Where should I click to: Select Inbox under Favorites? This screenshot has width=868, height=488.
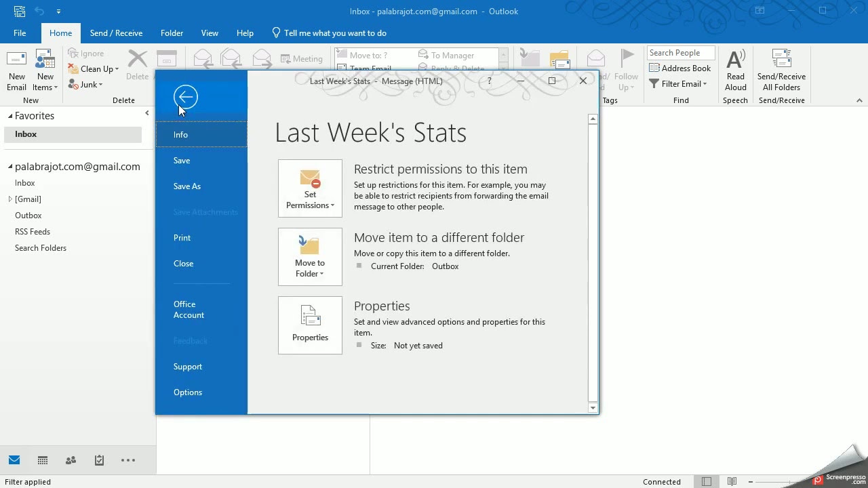73,134
